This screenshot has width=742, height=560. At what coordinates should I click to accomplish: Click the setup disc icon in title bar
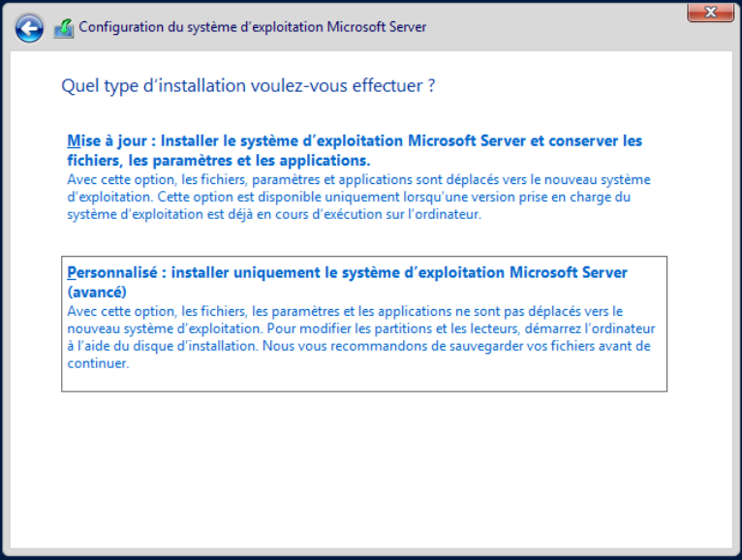pos(63,28)
